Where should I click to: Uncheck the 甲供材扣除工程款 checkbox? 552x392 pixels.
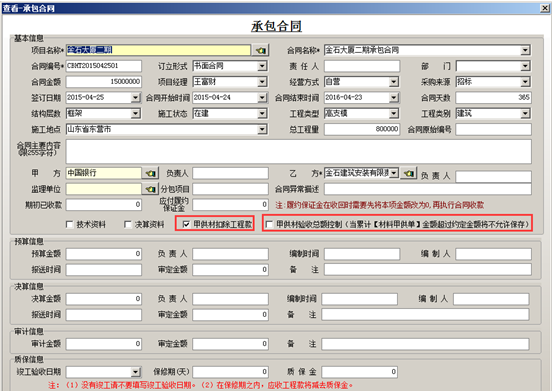pyautogui.click(x=187, y=224)
